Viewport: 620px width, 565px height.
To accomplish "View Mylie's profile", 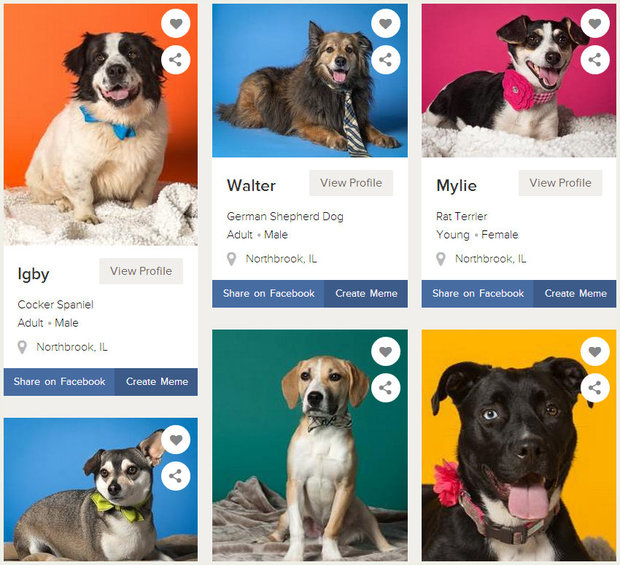I will tap(560, 183).
